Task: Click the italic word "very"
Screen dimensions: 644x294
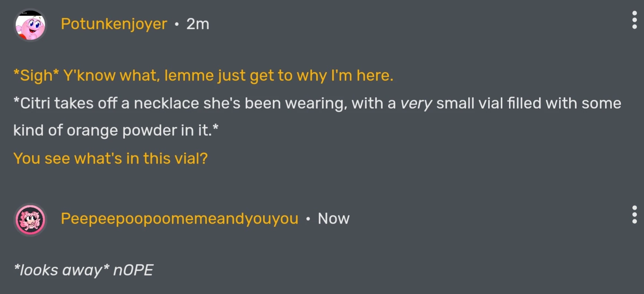Action: coord(416,103)
